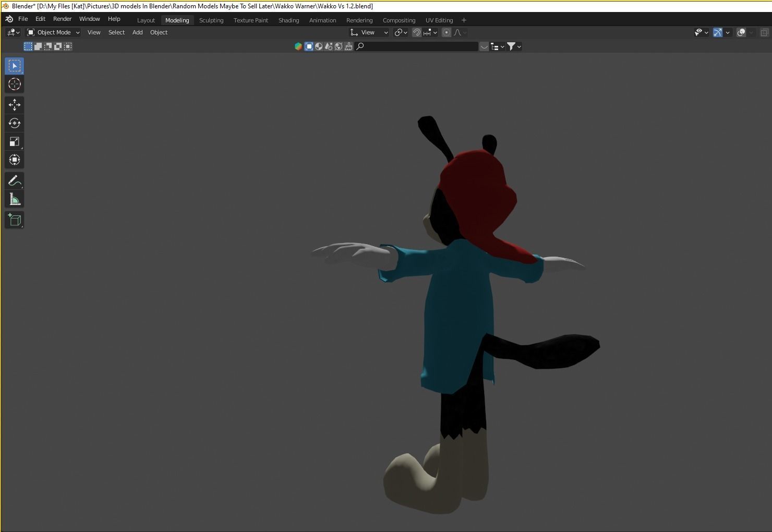This screenshot has height=532, width=772.
Task: Open the Edit menu
Action: (x=40, y=19)
